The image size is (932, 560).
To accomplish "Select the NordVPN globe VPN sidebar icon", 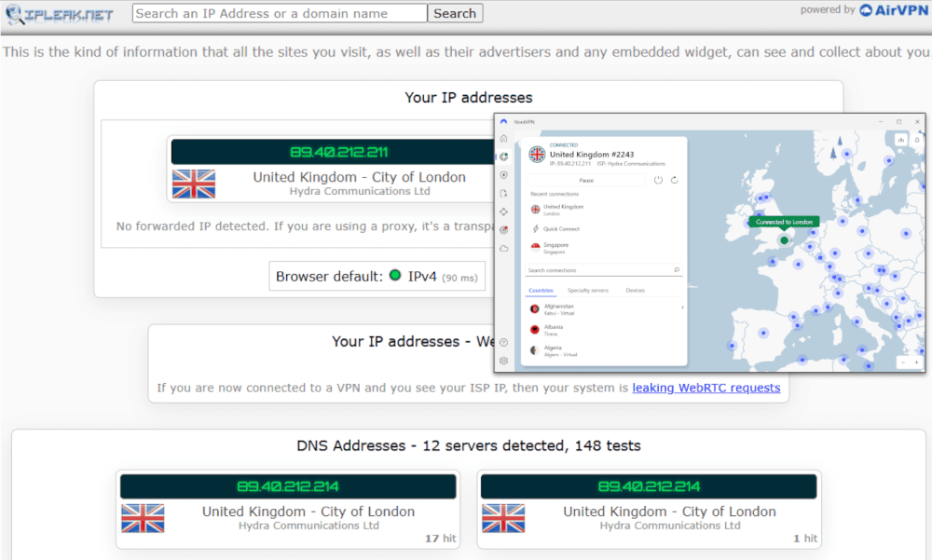I will coord(504,157).
